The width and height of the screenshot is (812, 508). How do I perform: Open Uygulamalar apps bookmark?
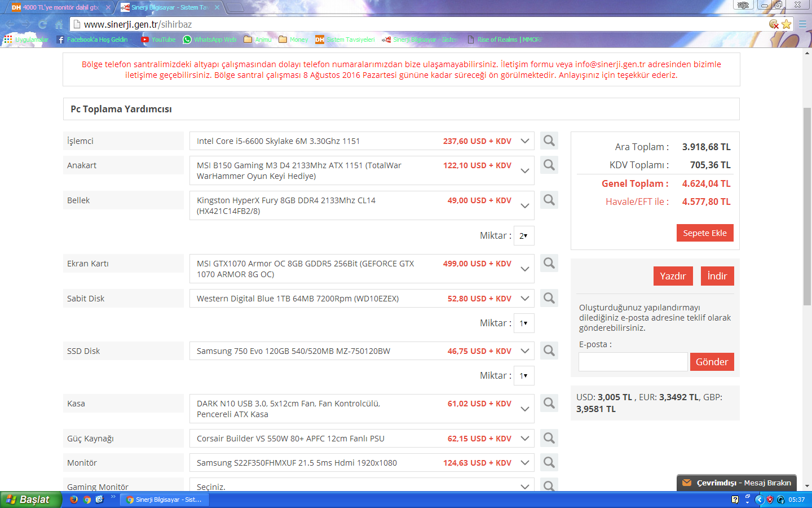(x=26, y=40)
